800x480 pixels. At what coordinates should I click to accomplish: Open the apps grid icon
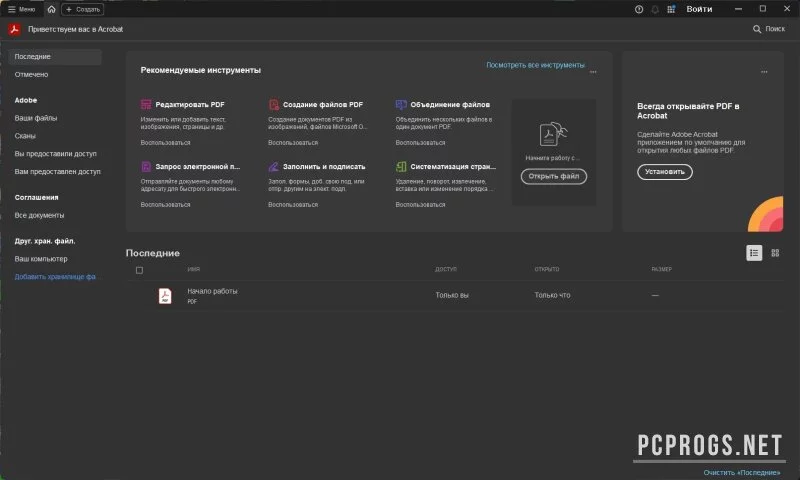[671, 9]
